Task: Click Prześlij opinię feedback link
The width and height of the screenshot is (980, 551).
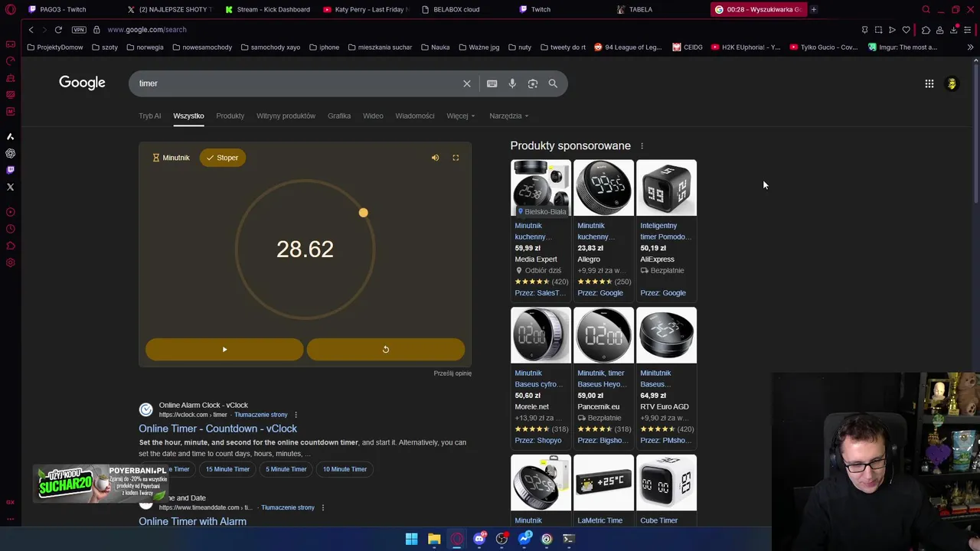Action: point(452,373)
